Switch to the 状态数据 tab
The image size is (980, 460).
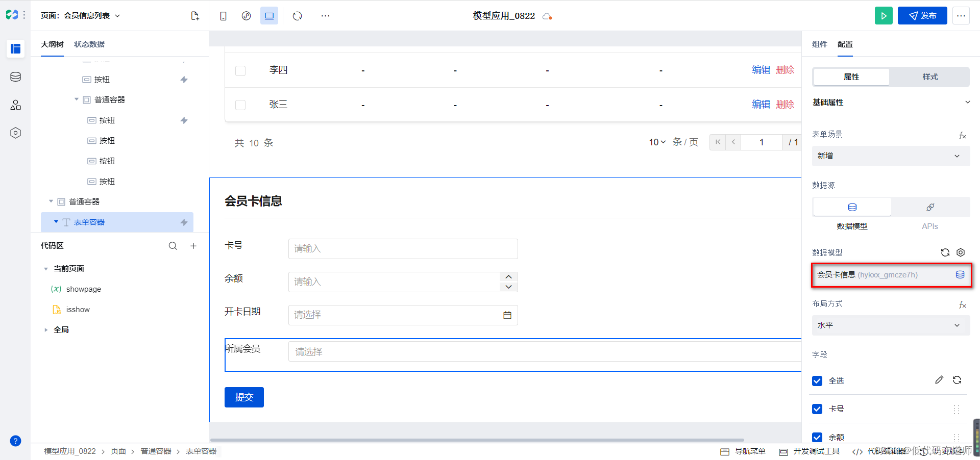pyautogui.click(x=89, y=44)
